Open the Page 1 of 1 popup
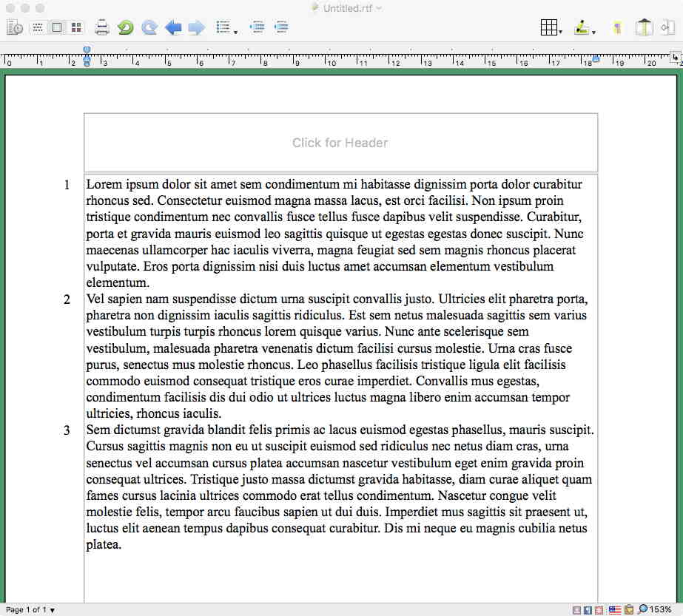The width and height of the screenshot is (683, 616). click(x=30, y=610)
